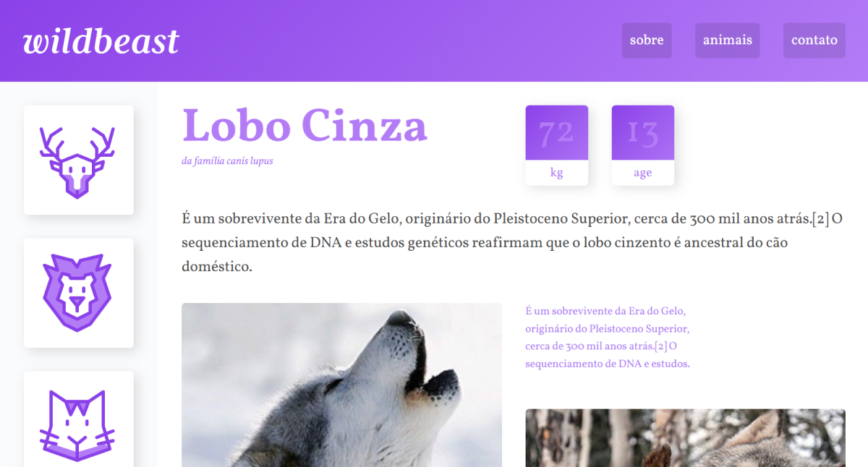Click the 72 kg weight card
Image resolution: width=868 pixels, height=467 pixels.
[x=557, y=145]
